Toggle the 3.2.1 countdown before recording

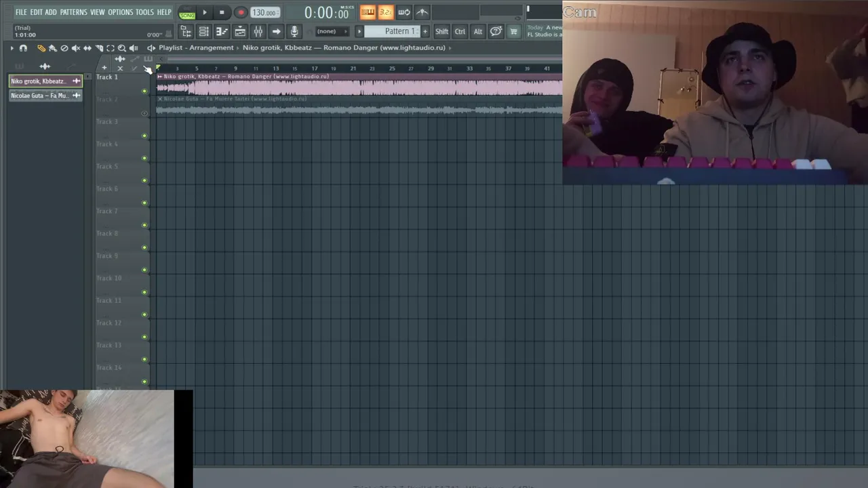[x=386, y=12]
